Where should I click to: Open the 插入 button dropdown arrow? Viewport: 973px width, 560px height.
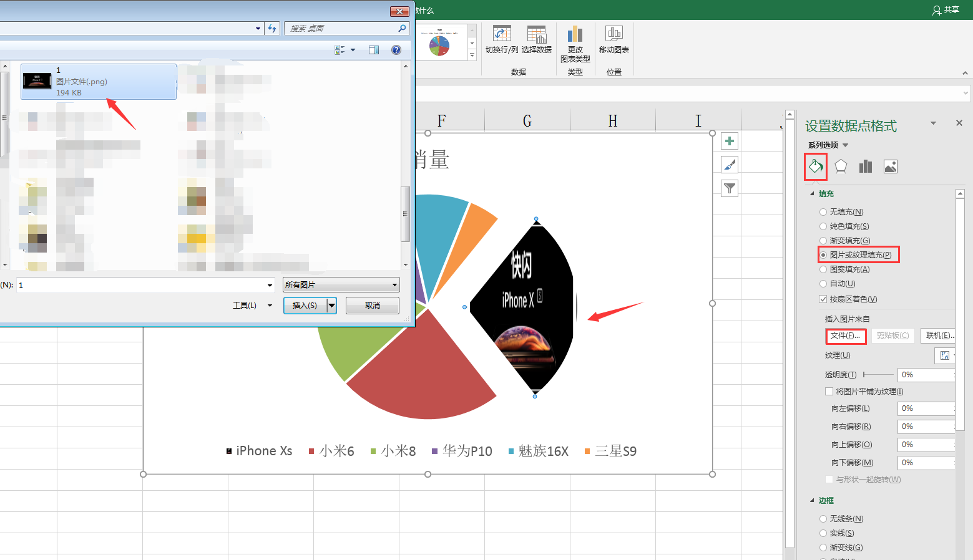coord(332,306)
